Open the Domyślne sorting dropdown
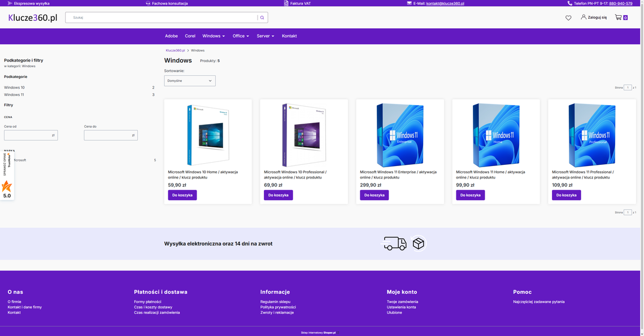The height and width of the screenshot is (336, 644). pyautogui.click(x=189, y=80)
